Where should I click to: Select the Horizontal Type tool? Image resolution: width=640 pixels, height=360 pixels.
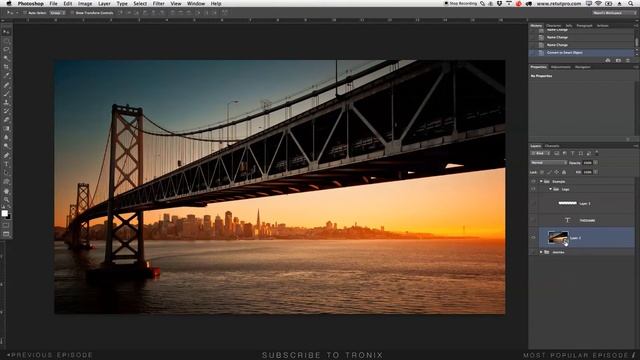pyautogui.click(x=6, y=164)
